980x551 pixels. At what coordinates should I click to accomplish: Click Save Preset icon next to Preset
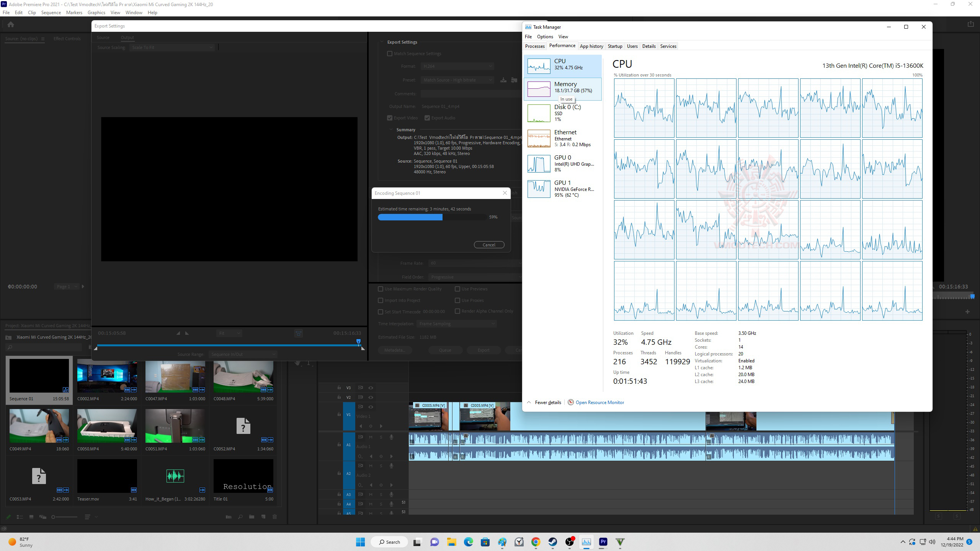pyautogui.click(x=503, y=80)
